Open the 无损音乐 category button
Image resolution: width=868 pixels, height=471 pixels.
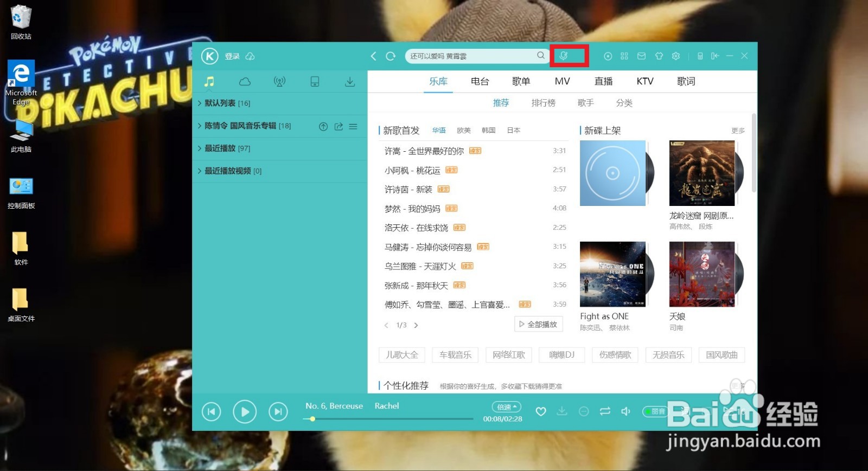pyautogui.click(x=668, y=355)
